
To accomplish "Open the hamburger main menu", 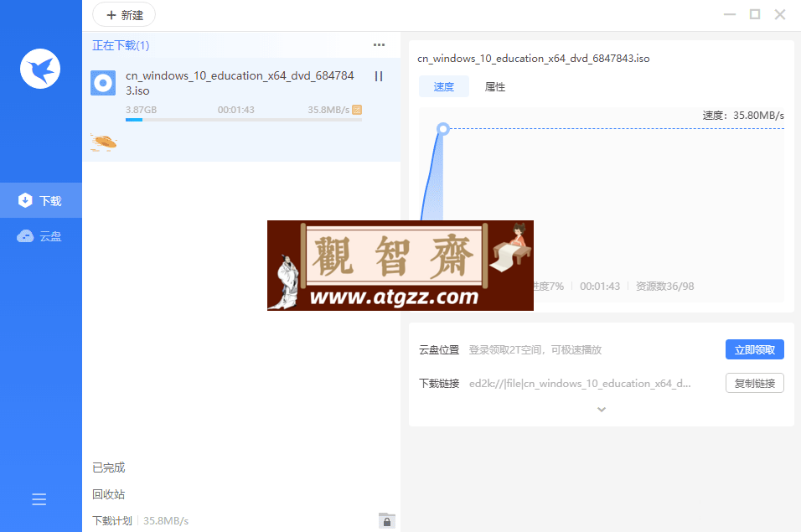I will [39, 498].
